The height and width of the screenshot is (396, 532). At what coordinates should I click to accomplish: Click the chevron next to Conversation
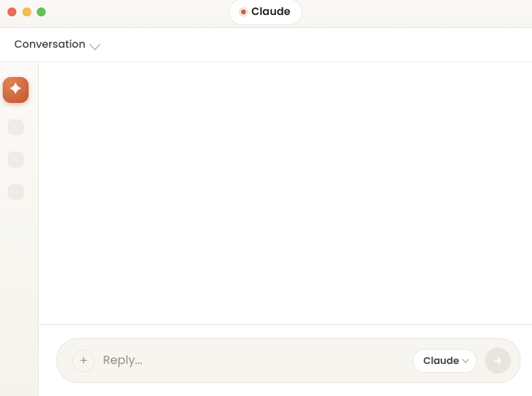tap(95, 46)
